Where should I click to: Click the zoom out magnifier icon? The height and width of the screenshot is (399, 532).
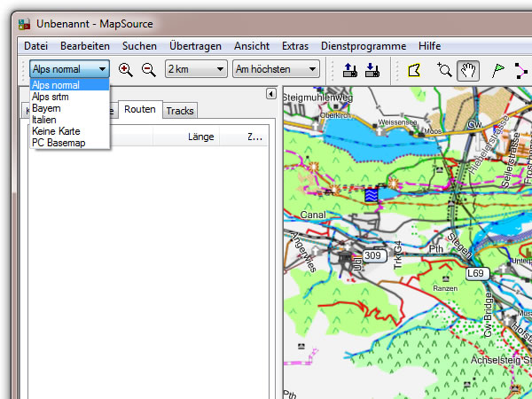pyautogui.click(x=148, y=69)
